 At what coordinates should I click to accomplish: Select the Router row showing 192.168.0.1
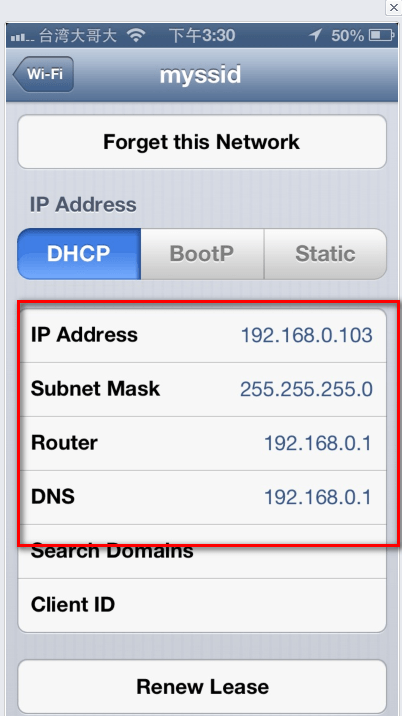click(202, 443)
